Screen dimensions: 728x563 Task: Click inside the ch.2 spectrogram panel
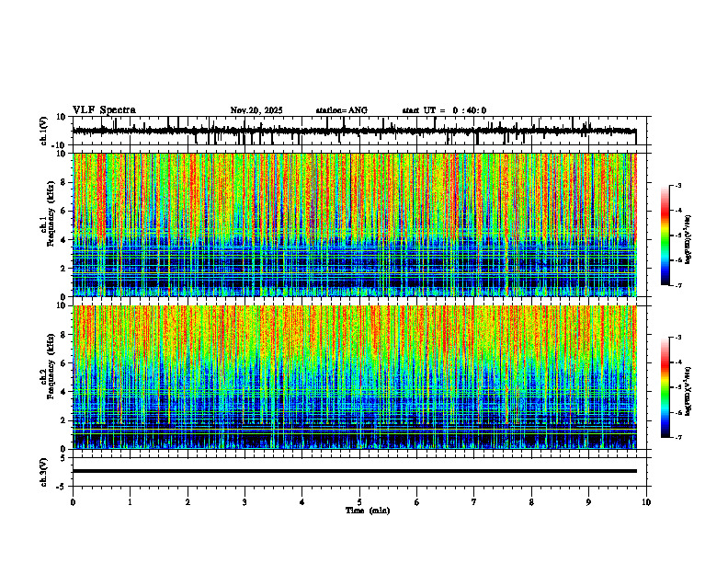[354, 377]
